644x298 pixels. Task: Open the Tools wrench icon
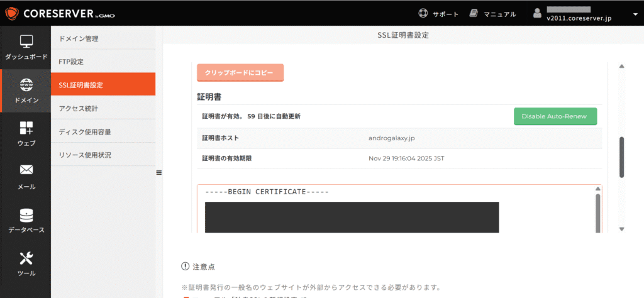point(26,258)
